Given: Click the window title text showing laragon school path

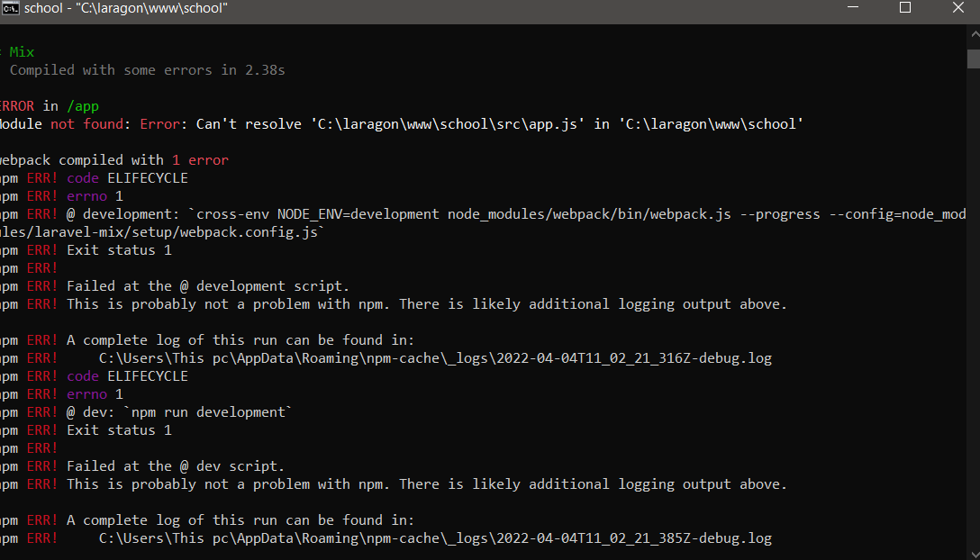Looking at the screenshot, I should (125, 8).
